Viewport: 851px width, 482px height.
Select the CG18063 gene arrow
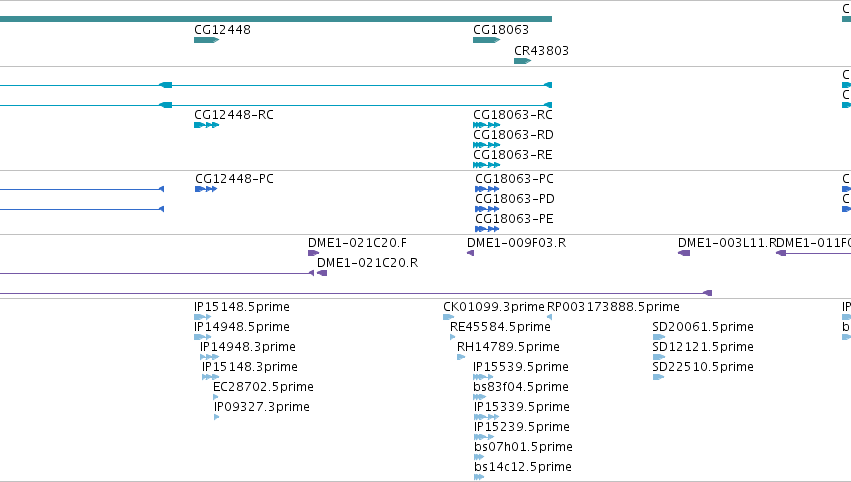486,40
